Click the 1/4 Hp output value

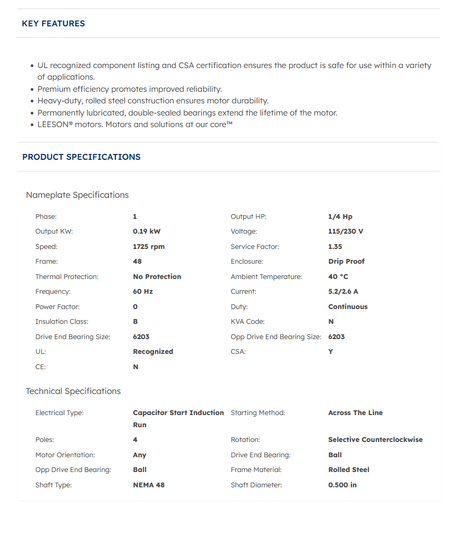340,217
